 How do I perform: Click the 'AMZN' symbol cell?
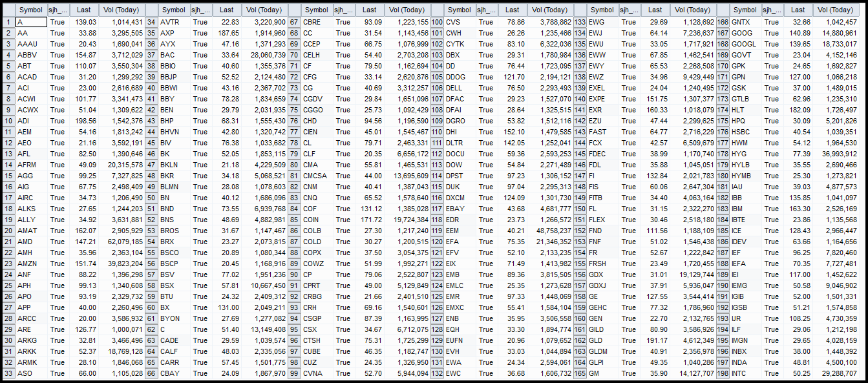click(31, 264)
